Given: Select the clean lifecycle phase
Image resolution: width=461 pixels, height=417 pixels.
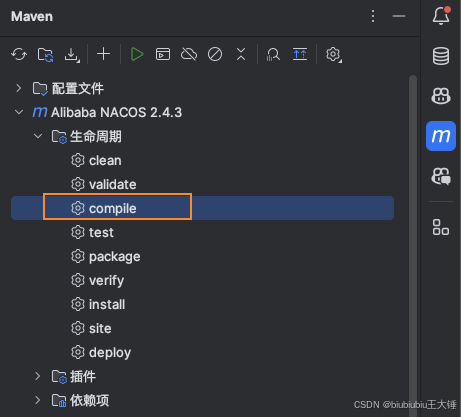Looking at the screenshot, I should click(x=105, y=160).
